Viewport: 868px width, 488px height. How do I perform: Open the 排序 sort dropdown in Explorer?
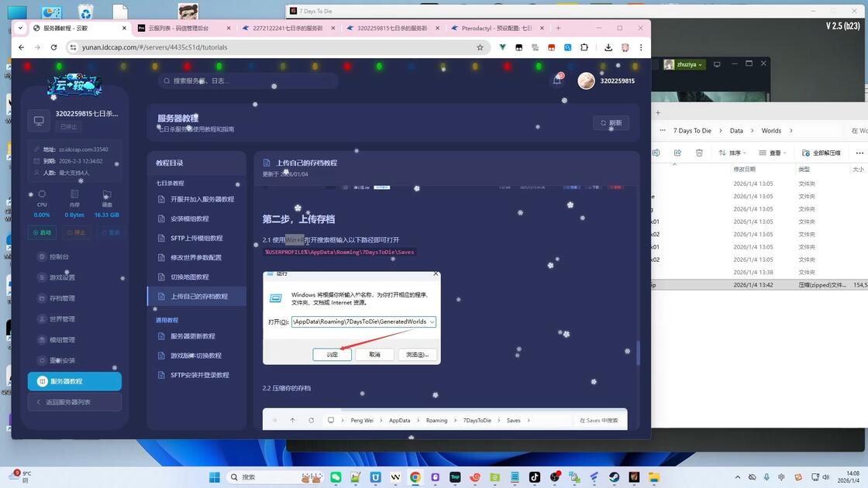732,153
